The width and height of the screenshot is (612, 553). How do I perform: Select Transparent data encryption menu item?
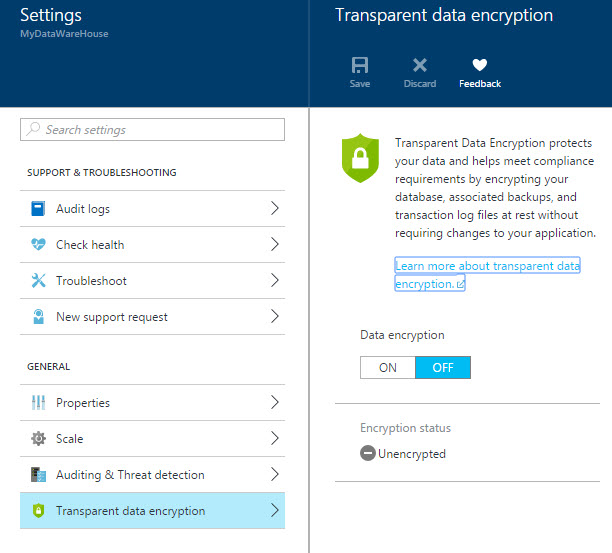130,511
